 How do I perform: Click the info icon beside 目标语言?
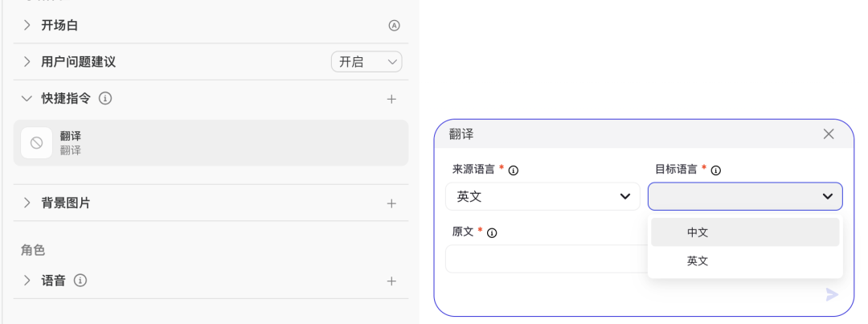[x=716, y=170]
